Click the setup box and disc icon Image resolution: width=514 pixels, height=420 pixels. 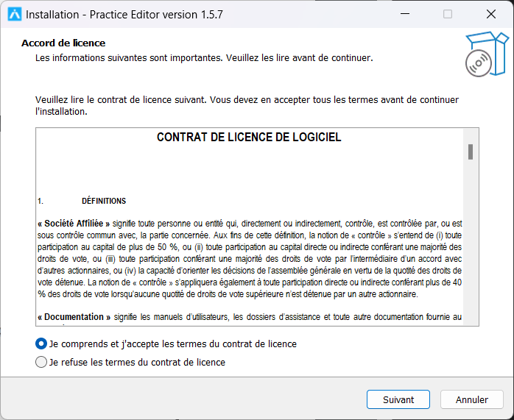coord(487,54)
